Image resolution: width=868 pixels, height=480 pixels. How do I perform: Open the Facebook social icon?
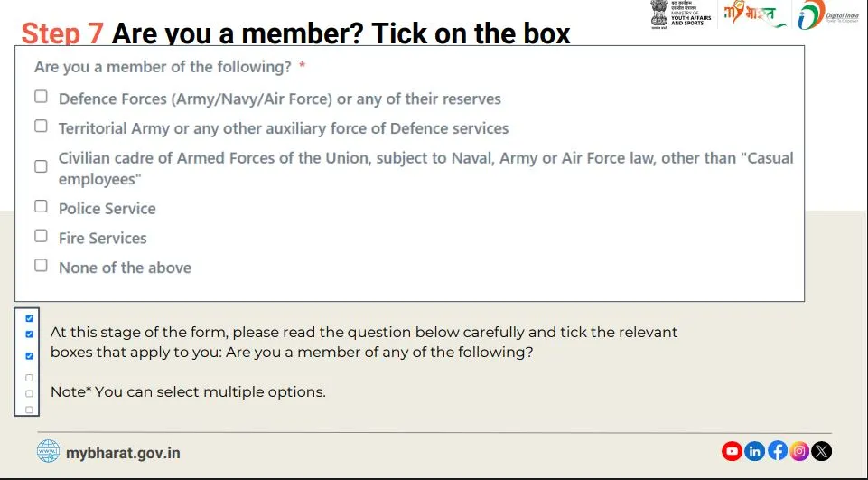[x=777, y=451]
